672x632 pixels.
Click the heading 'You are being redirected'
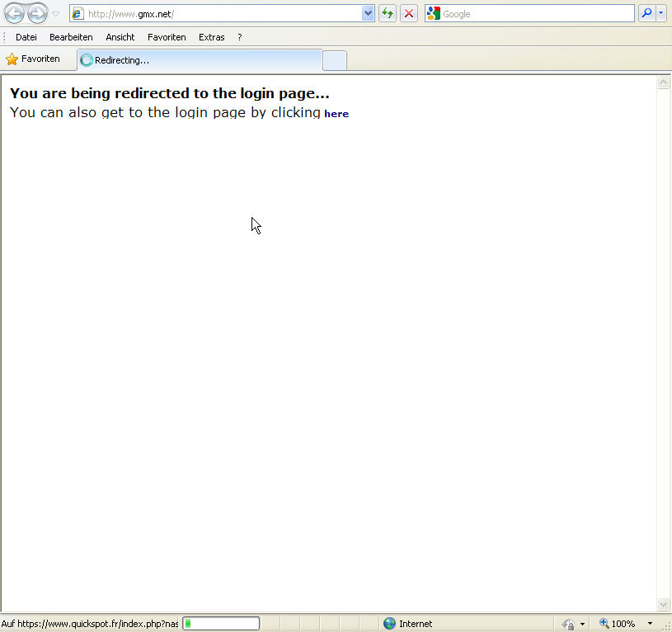coord(170,93)
